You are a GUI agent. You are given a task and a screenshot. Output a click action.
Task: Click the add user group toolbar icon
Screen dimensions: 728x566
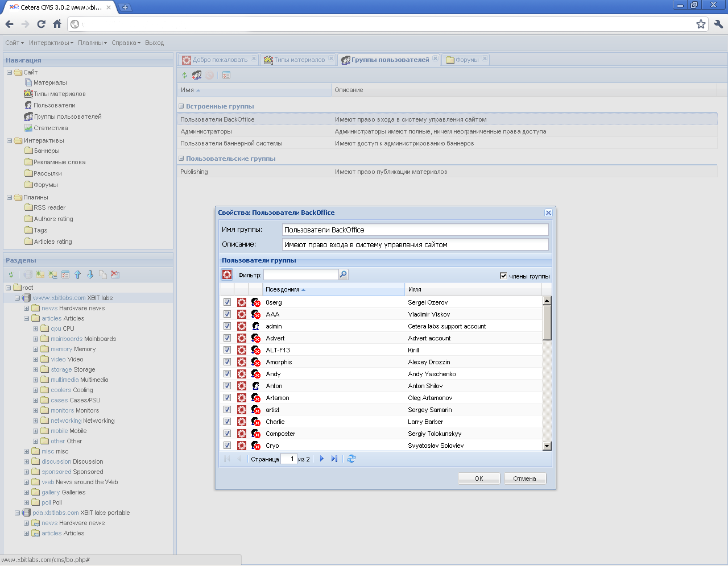[x=197, y=75]
